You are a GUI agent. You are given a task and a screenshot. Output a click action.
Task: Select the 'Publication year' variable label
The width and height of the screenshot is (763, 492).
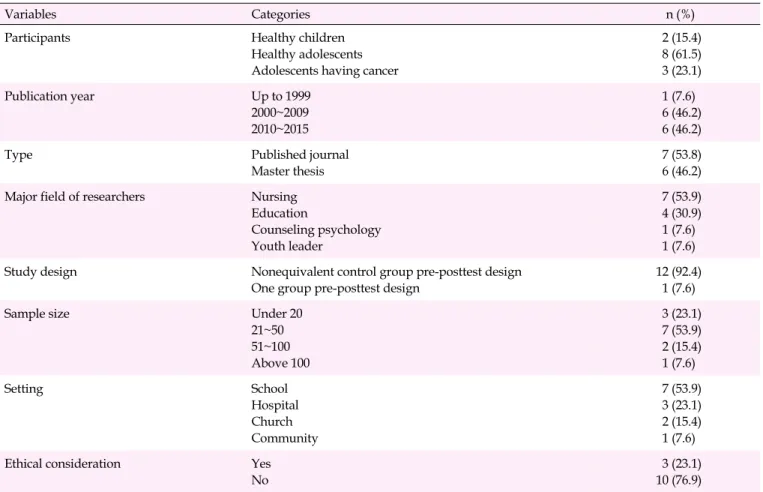[49, 96]
